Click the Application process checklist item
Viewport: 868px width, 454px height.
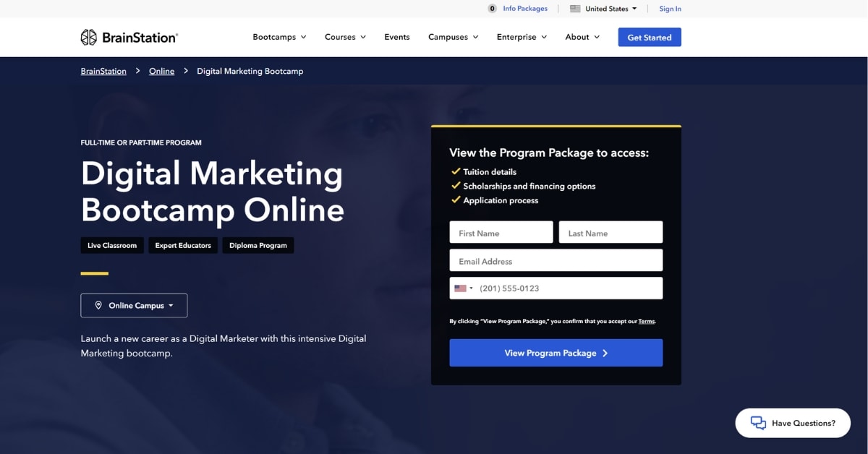501,200
